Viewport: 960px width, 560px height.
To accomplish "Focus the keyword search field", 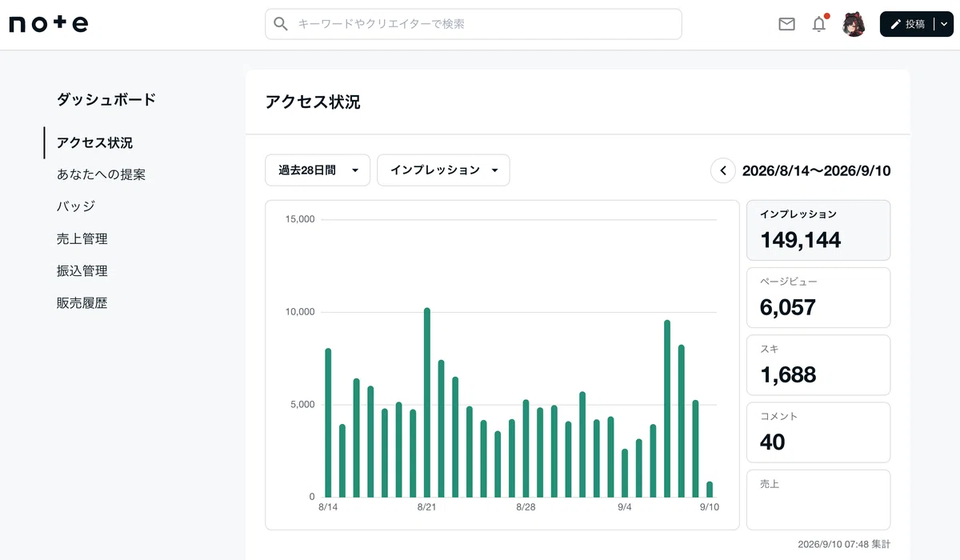I will pos(474,24).
